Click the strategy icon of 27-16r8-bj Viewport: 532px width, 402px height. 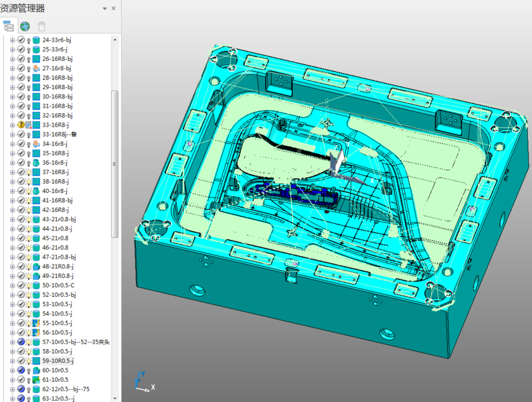(37, 68)
